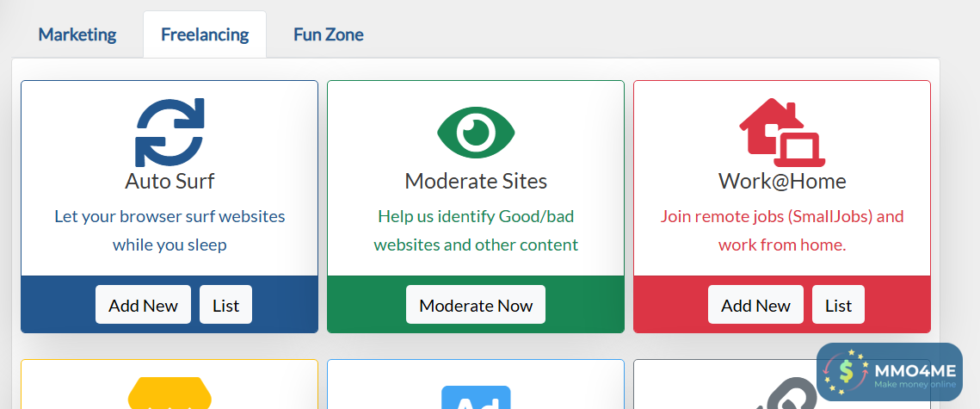Click the Auto Surf circular arrows icon
Image resolution: width=980 pixels, height=409 pixels.
[x=169, y=133]
